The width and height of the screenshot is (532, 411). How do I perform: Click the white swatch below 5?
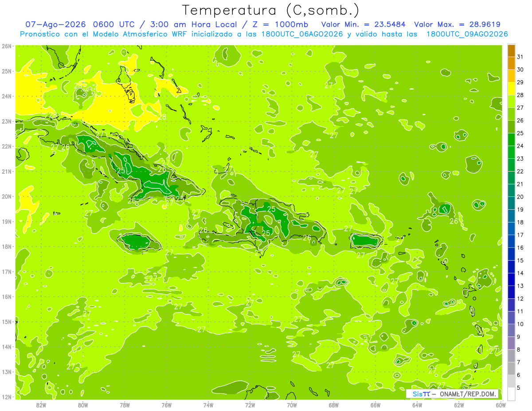point(511,394)
